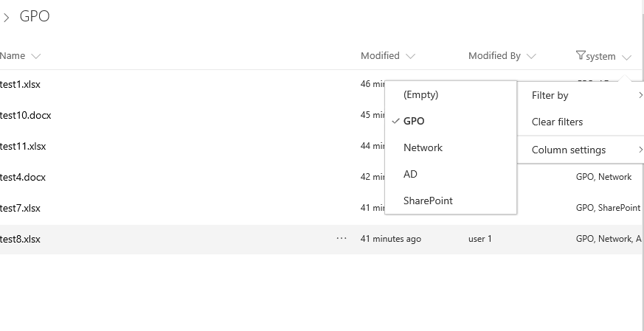This screenshot has width=644, height=331.
Task: Choose the SharePoint filter value
Action: coord(428,201)
